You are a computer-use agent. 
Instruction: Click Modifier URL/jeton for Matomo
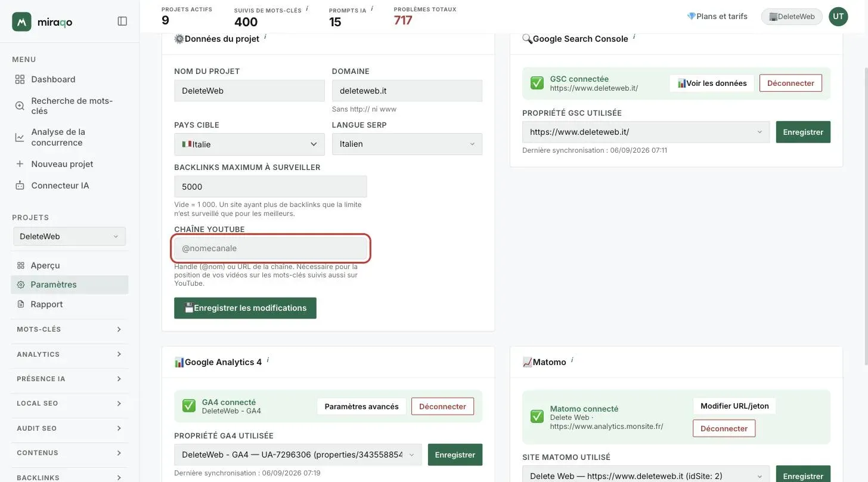[x=734, y=406]
